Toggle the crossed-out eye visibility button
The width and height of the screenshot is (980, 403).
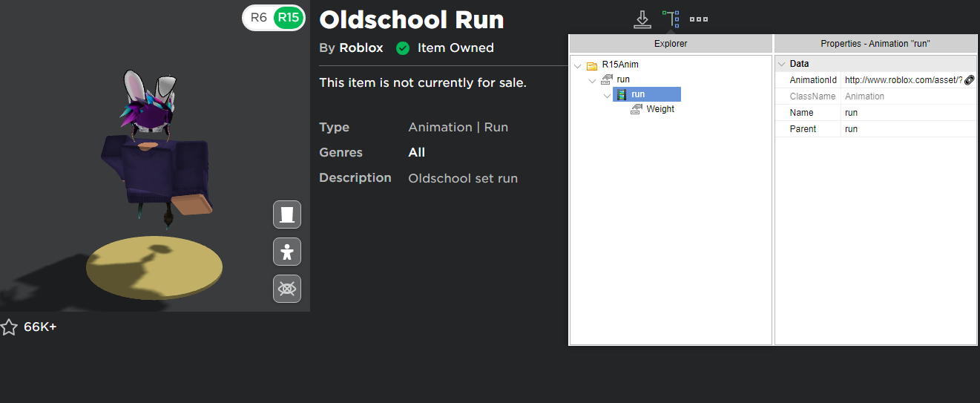287,288
